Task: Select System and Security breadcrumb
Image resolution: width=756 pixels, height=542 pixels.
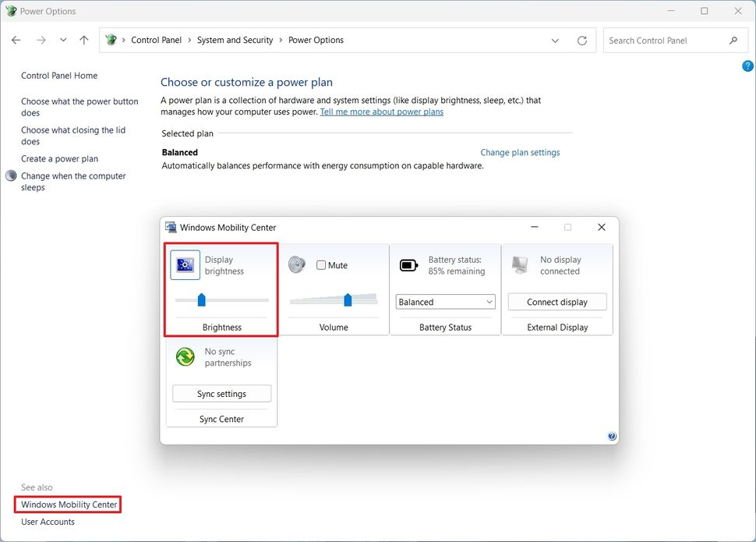Action: pyautogui.click(x=235, y=41)
